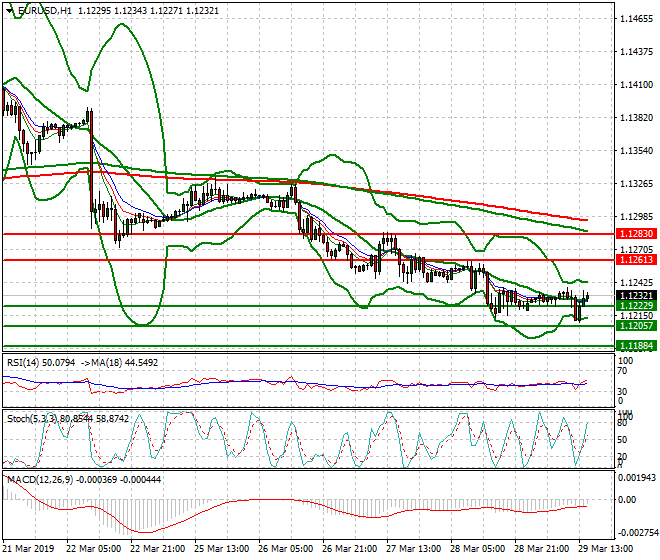660x560 pixels.
Task: Click the 29 Mar 13:00 time axis label
Action: (x=606, y=549)
